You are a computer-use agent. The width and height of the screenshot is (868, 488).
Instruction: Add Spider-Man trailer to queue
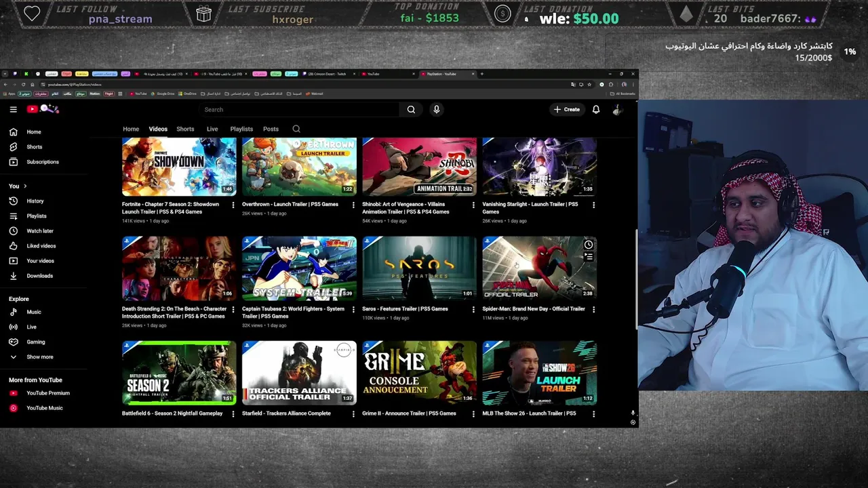coord(589,257)
